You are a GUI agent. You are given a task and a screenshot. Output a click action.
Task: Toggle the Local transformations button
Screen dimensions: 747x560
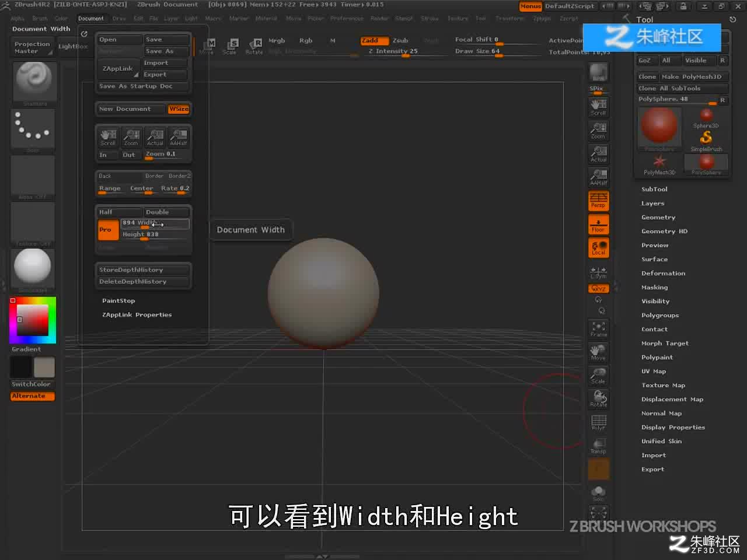coord(598,247)
